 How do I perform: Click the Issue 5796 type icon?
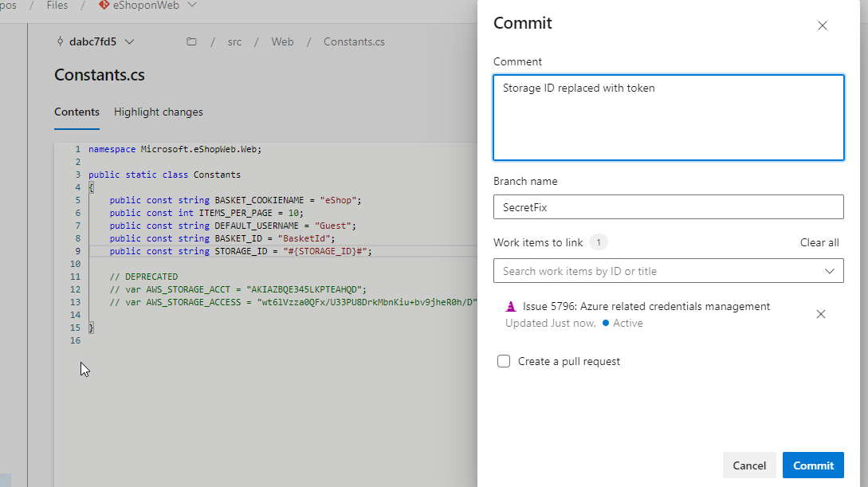(511, 306)
